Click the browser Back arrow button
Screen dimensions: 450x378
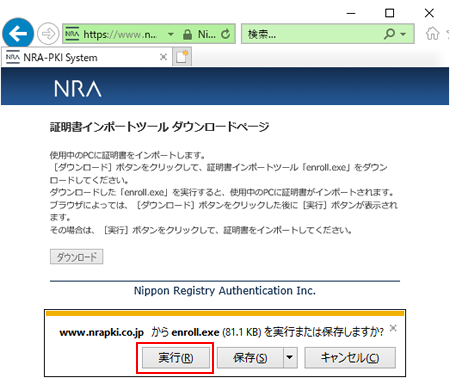pyautogui.click(x=18, y=33)
